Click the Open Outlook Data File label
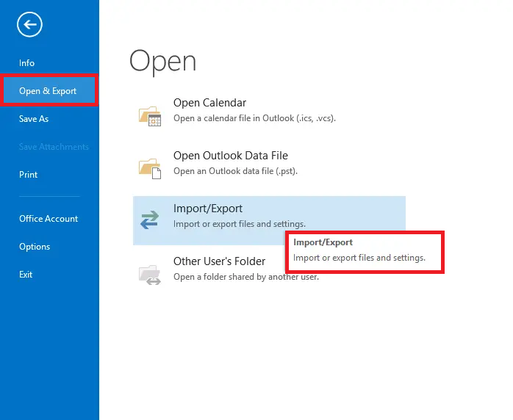The width and height of the screenshot is (513, 420). point(230,156)
